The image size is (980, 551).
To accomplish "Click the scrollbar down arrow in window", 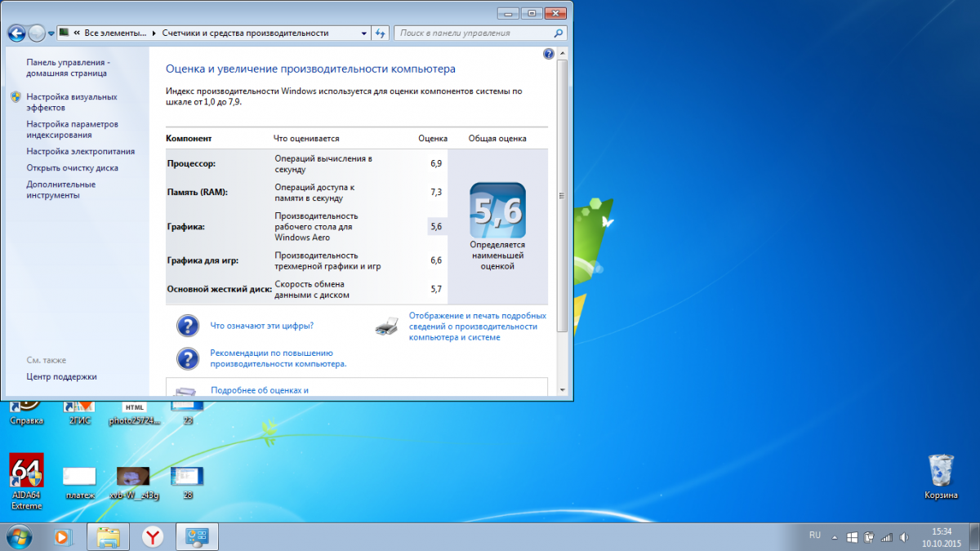I will click(x=562, y=391).
